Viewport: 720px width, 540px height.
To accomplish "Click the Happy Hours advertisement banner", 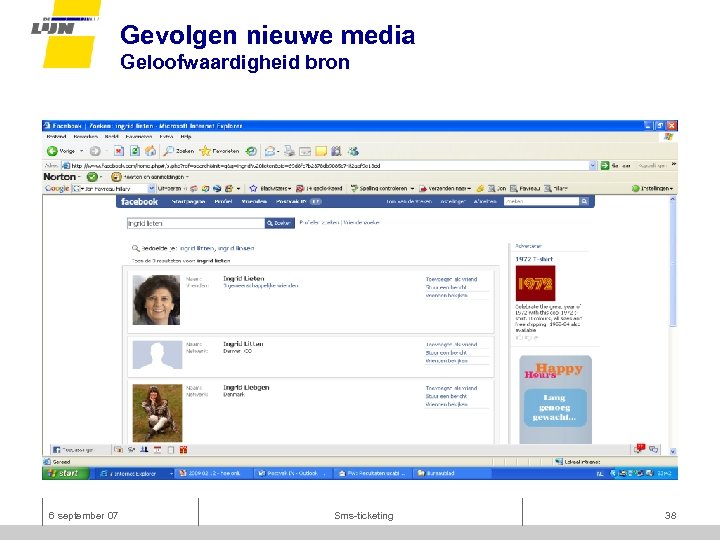I will [x=555, y=399].
